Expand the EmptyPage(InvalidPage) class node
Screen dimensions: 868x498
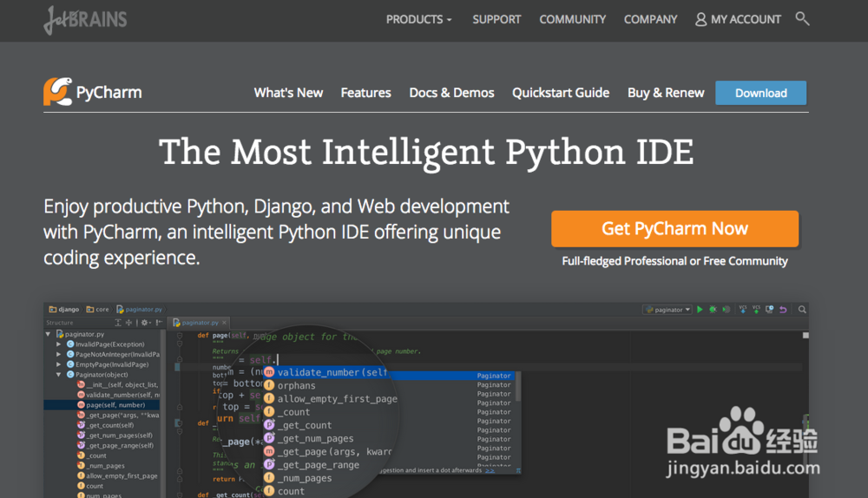pos(59,364)
